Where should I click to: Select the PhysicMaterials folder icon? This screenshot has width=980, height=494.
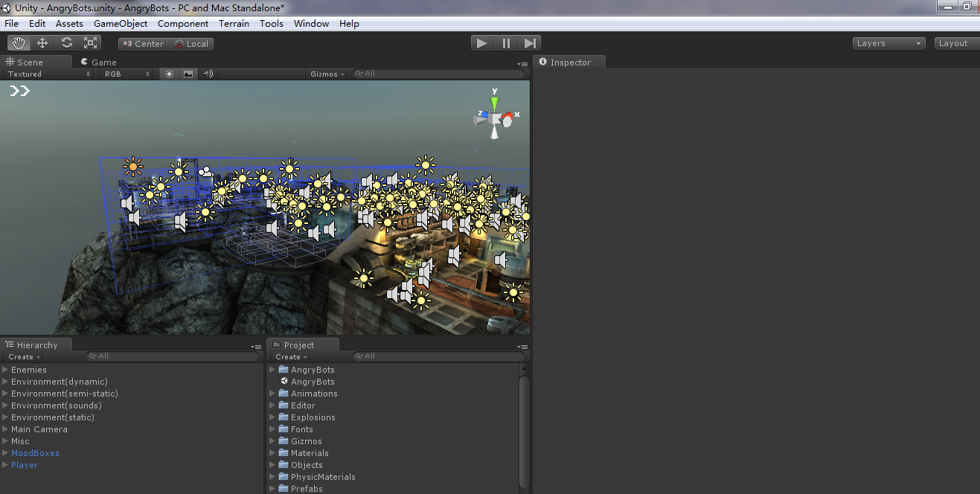pyautogui.click(x=284, y=477)
